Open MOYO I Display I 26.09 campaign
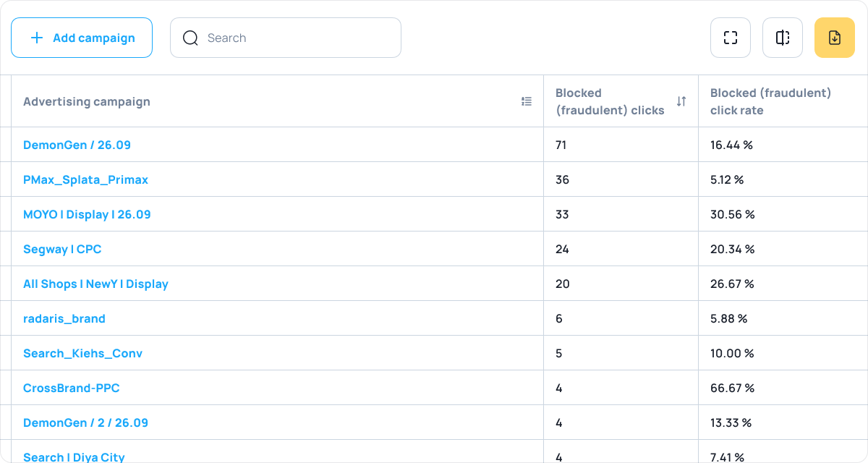Image resolution: width=868 pixels, height=463 pixels. pyautogui.click(x=87, y=214)
